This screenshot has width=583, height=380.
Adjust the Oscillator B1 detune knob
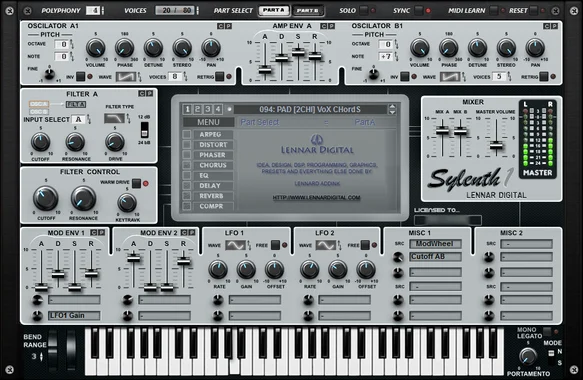pos(477,48)
